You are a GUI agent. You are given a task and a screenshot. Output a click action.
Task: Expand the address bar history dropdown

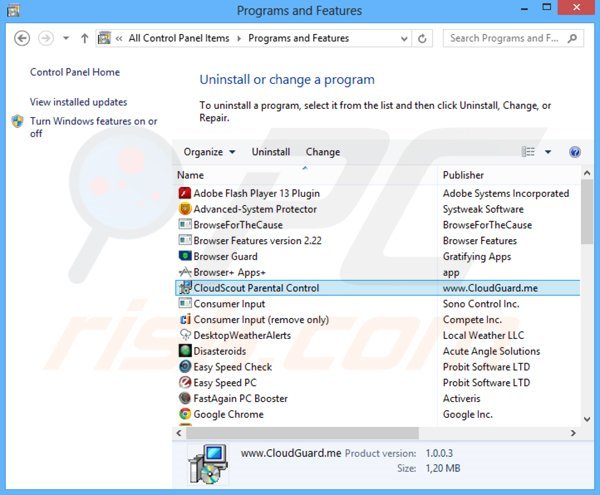click(404, 39)
